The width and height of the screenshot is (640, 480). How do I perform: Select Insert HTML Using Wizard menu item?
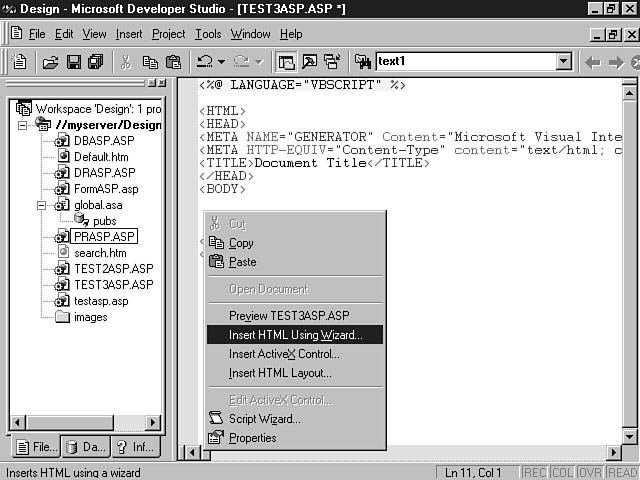295,335
